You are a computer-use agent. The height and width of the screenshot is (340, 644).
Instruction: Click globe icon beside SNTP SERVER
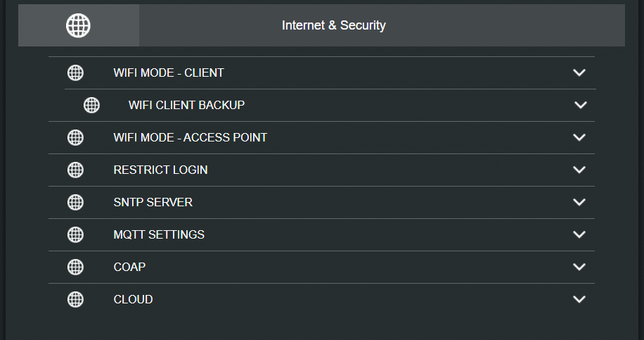75,202
